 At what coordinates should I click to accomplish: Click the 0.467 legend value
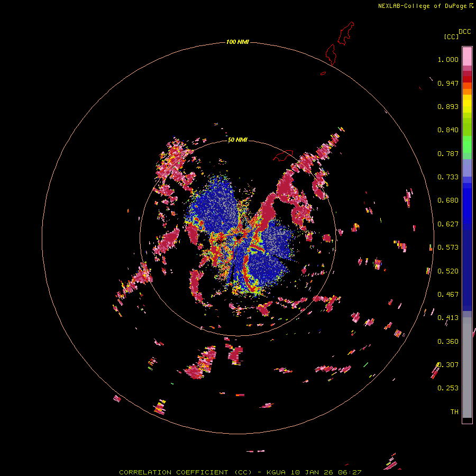tap(448, 295)
